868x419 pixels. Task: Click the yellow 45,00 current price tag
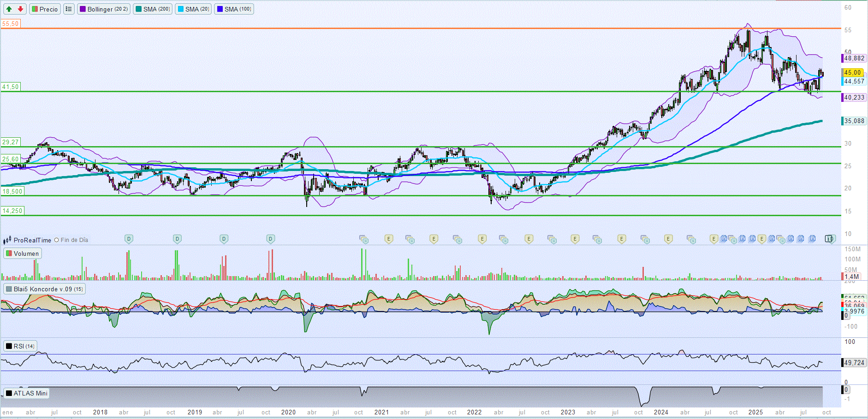(x=852, y=72)
